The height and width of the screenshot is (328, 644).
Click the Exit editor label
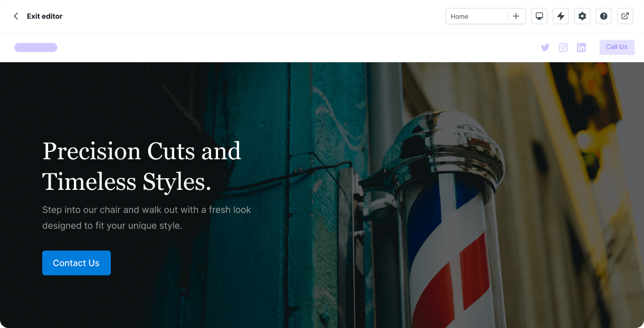[45, 16]
